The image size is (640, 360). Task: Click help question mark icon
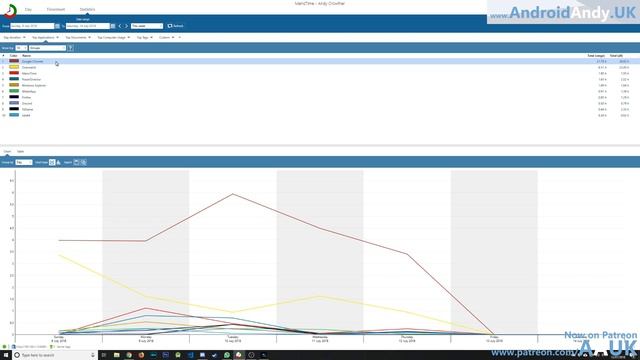pyautogui.click(x=70, y=48)
